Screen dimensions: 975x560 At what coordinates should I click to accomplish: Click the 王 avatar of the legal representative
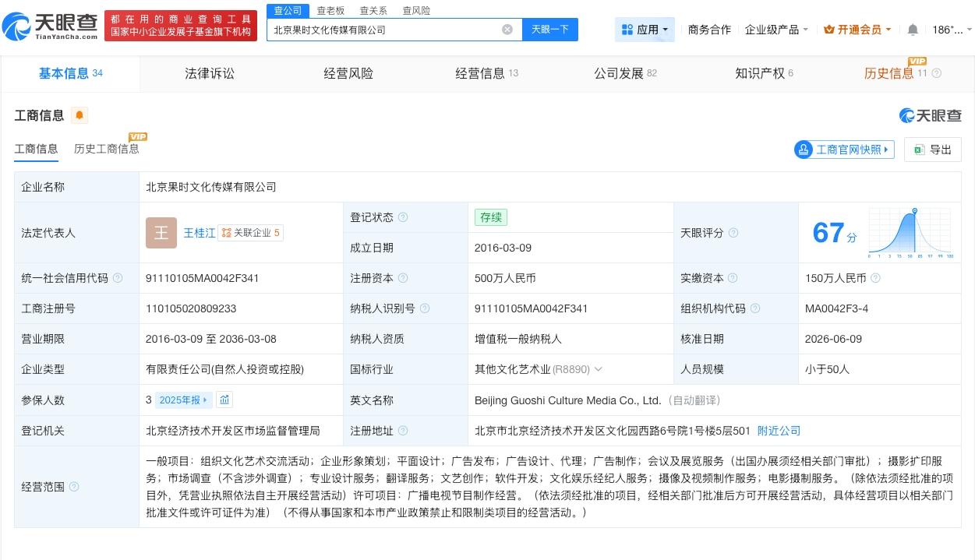[161, 233]
